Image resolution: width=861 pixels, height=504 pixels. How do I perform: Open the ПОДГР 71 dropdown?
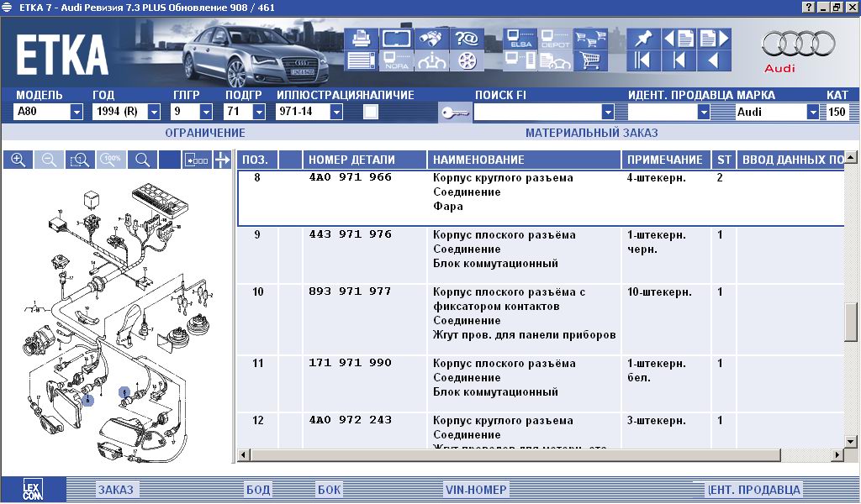click(259, 112)
